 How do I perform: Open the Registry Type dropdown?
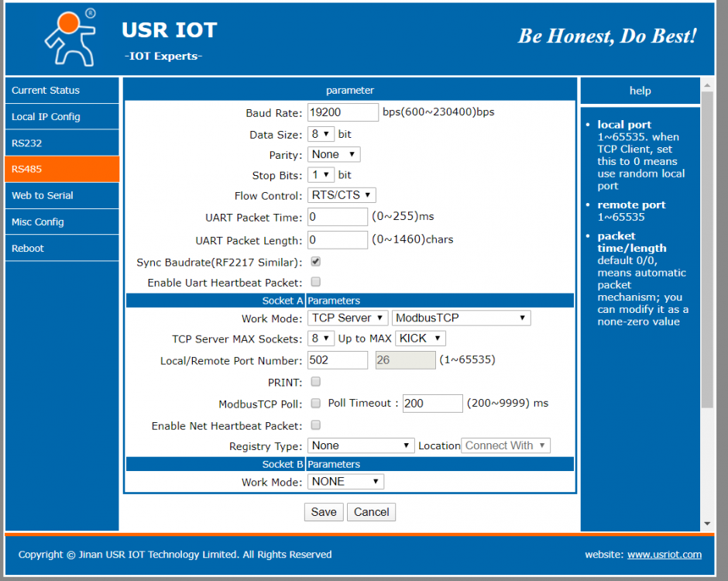(361, 445)
